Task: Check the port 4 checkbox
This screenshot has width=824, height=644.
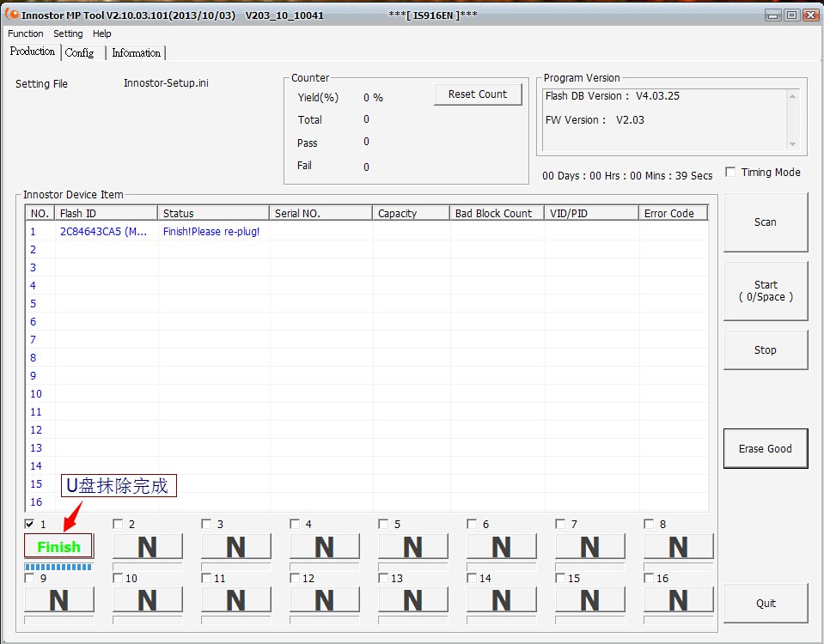Action: click(295, 524)
